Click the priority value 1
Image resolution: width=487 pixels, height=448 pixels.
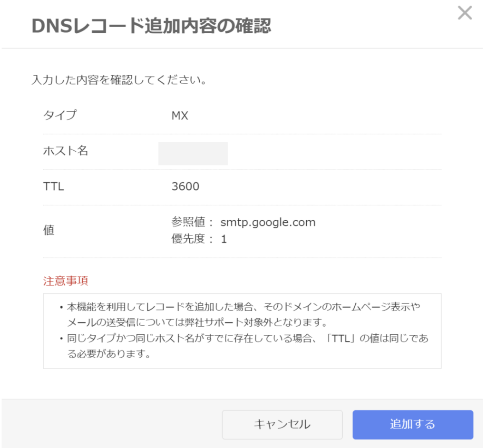tap(224, 239)
